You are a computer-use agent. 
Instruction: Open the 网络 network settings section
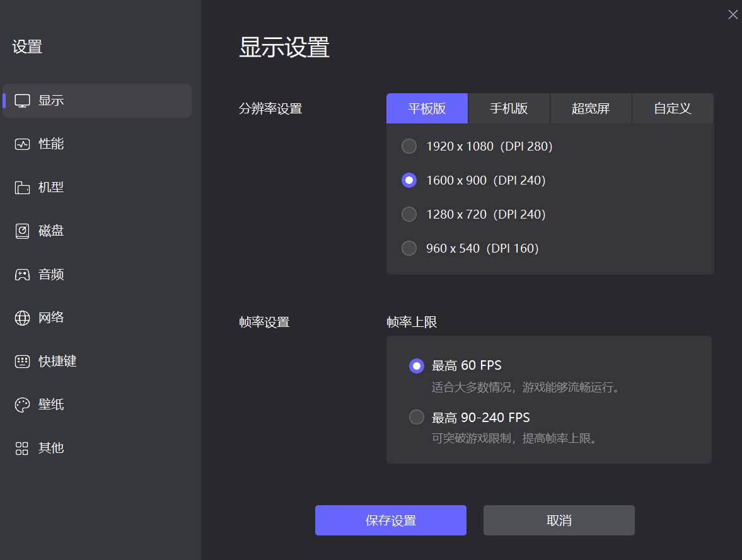tap(52, 317)
